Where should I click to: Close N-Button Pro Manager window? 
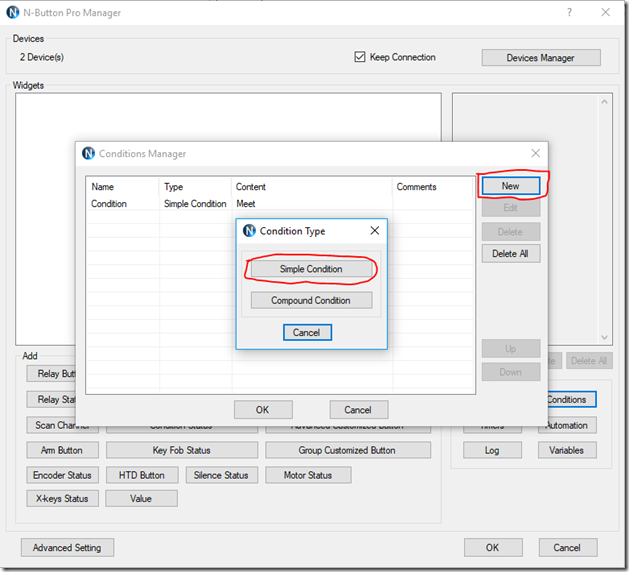coord(606,12)
